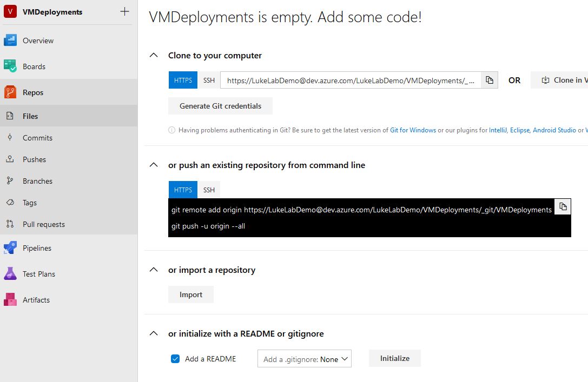This screenshot has width=588, height=382.
Task: Open the Branches icon under Repos
Action: click(x=10, y=181)
